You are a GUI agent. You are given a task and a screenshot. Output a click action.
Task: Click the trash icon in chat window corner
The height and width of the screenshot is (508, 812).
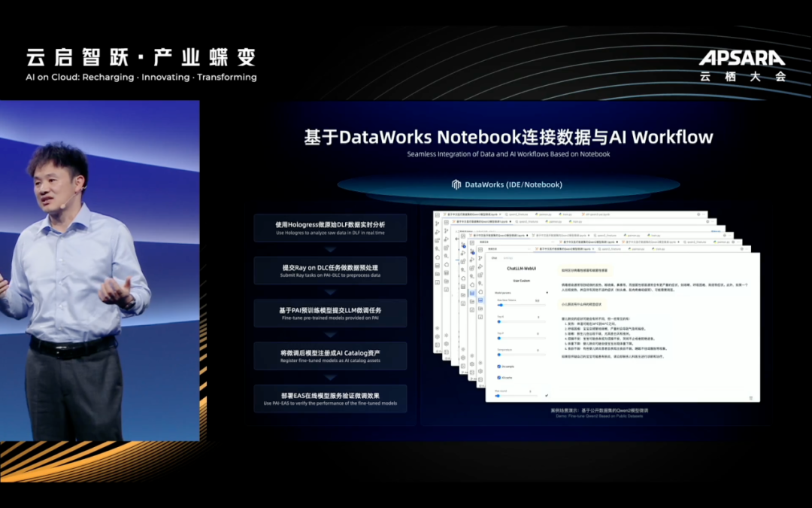click(x=751, y=397)
